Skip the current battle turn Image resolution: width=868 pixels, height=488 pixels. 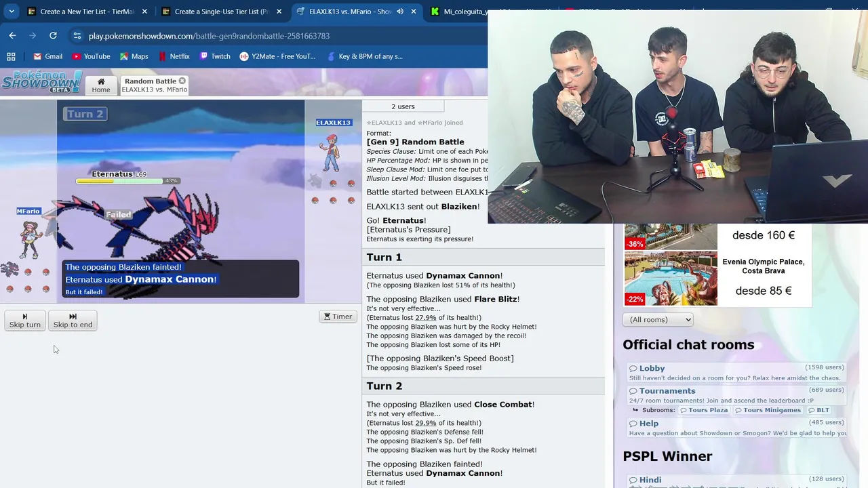[x=25, y=321]
